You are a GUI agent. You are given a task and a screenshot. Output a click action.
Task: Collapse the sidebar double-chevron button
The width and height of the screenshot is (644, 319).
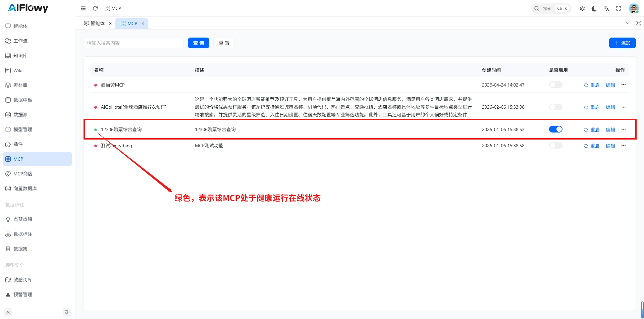coord(8,312)
